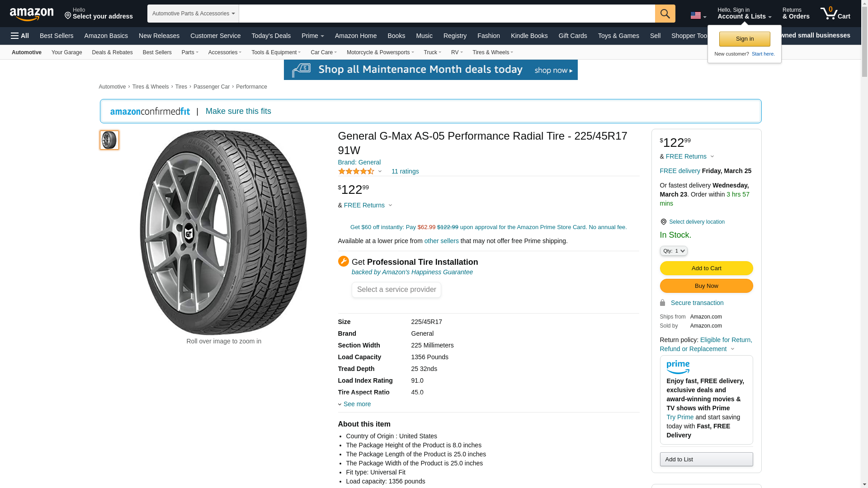
Task: Click the search magnifier button
Action: [x=665, y=14]
